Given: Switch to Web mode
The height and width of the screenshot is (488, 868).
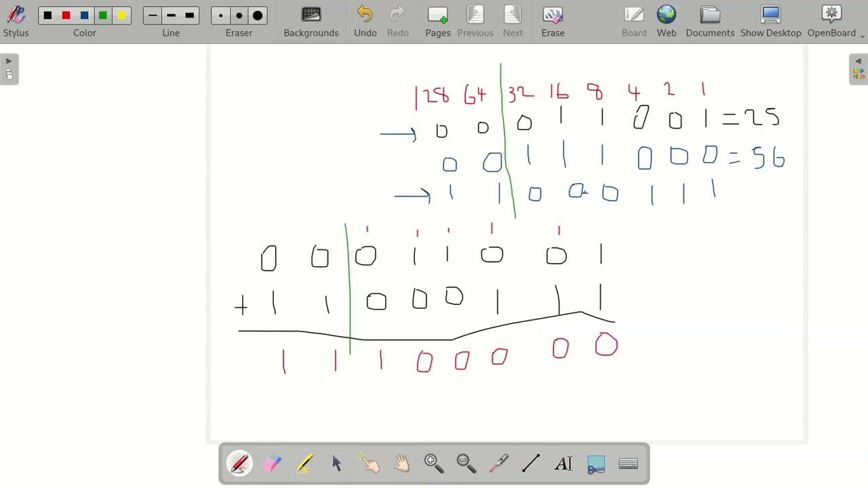Looking at the screenshot, I should tap(667, 22).
